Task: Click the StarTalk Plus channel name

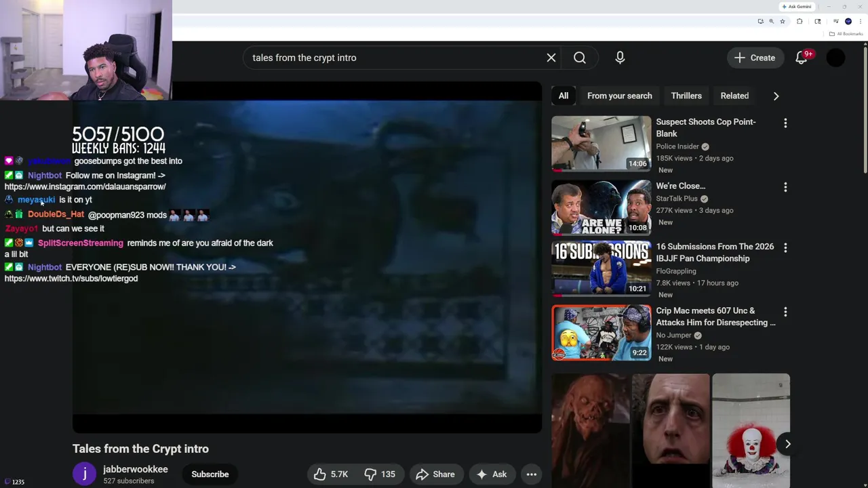Action: pyautogui.click(x=677, y=199)
